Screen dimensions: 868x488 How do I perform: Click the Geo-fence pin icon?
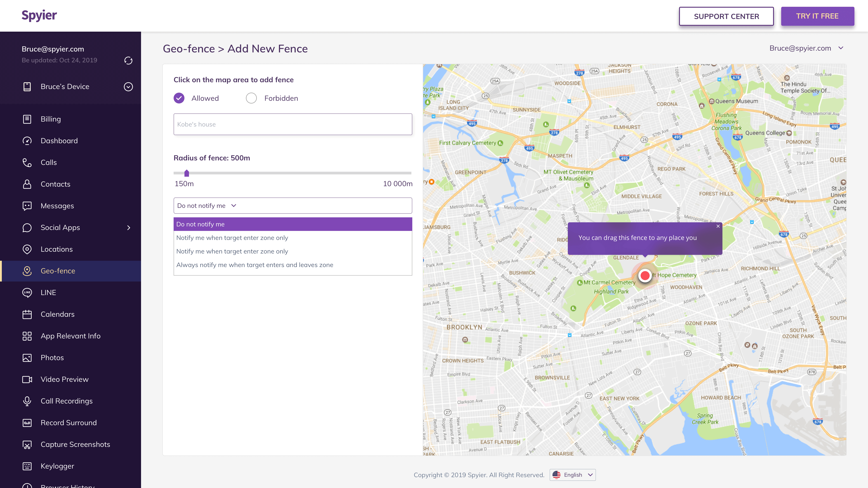pos(27,271)
